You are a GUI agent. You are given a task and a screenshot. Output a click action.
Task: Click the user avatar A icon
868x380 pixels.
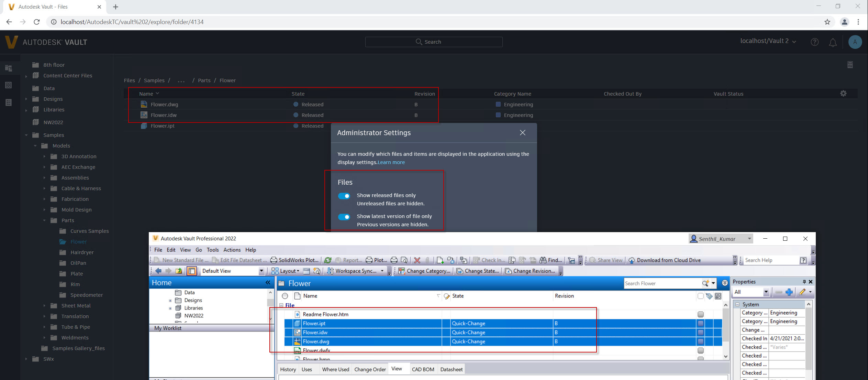(855, 42)
